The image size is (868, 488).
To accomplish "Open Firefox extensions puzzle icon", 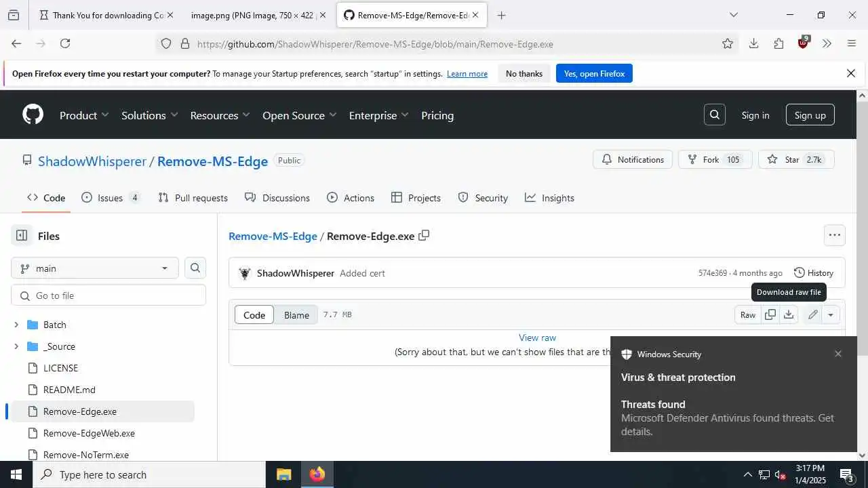I will (x=778, y=43).
